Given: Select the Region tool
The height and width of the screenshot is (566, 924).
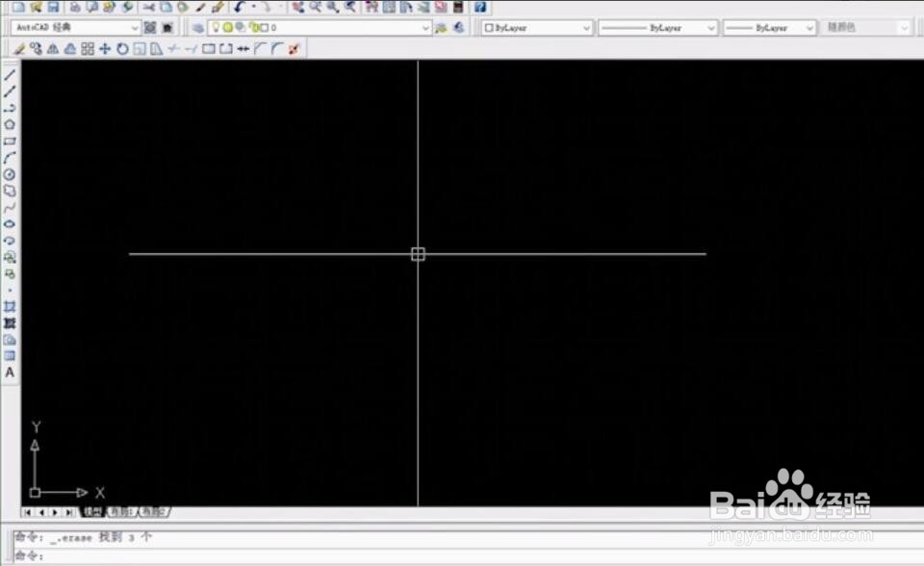Looking at the screenshot, I should coord(10,340).
